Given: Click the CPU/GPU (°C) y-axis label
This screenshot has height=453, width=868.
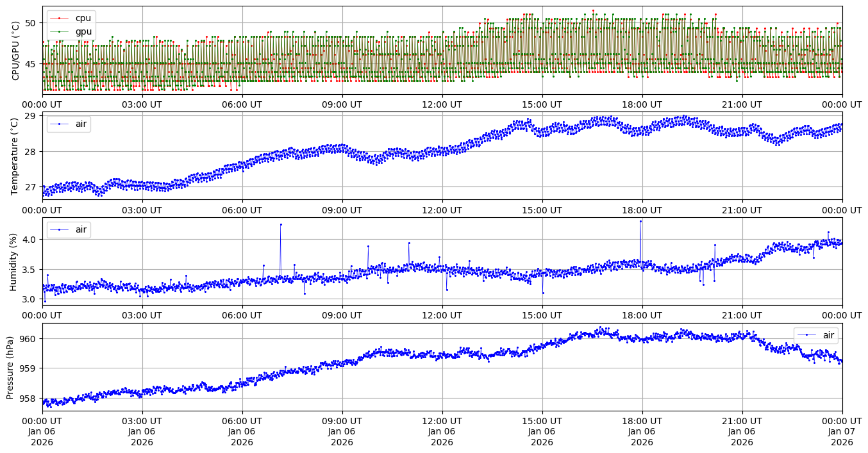Looking at the screenshot, I should pyautogui.click(x=15, y=51).
